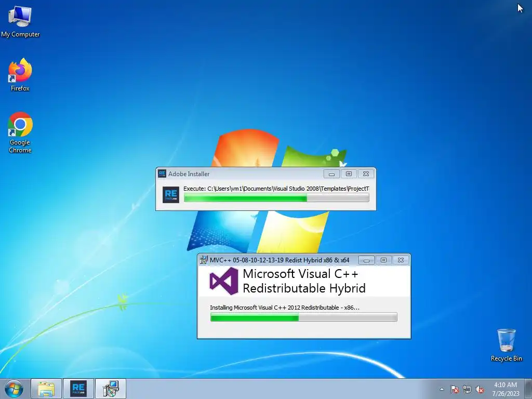This screenshot has height=399, width=532.
Task: Maximize the MVC++ Redist Hybrid window
Action: pyautogui.click(x=383, y=260)
